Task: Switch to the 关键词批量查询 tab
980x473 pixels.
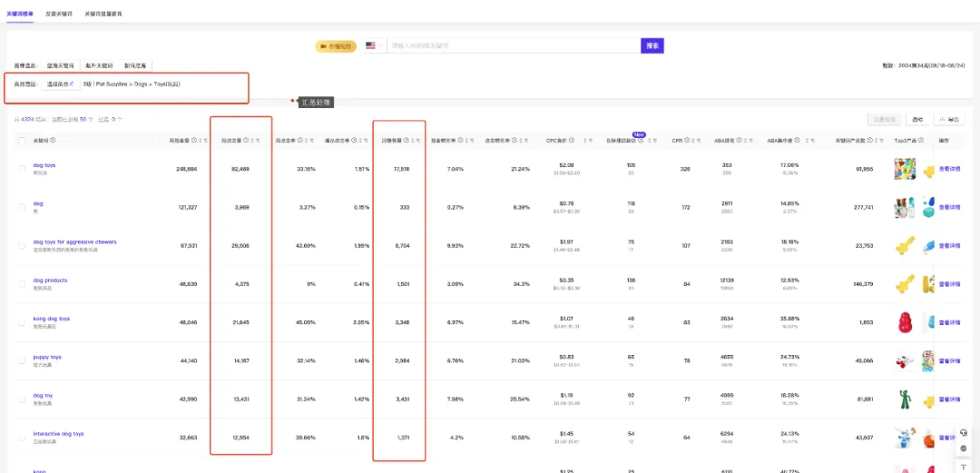Action: pyautogui.click(x=103, y=13)
